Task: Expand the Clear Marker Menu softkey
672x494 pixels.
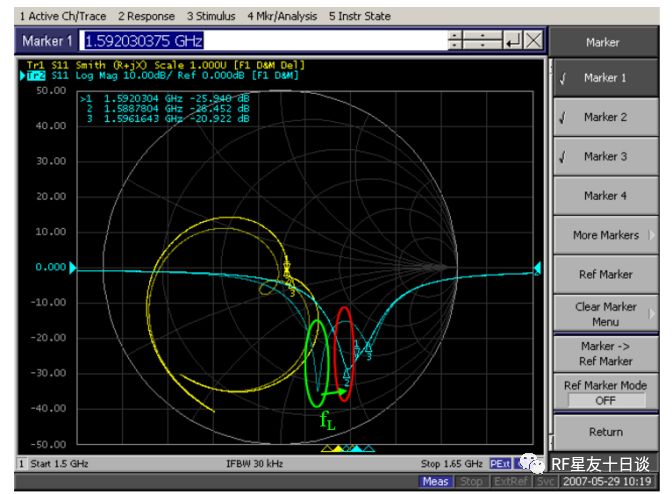Action: coord(606,314)
